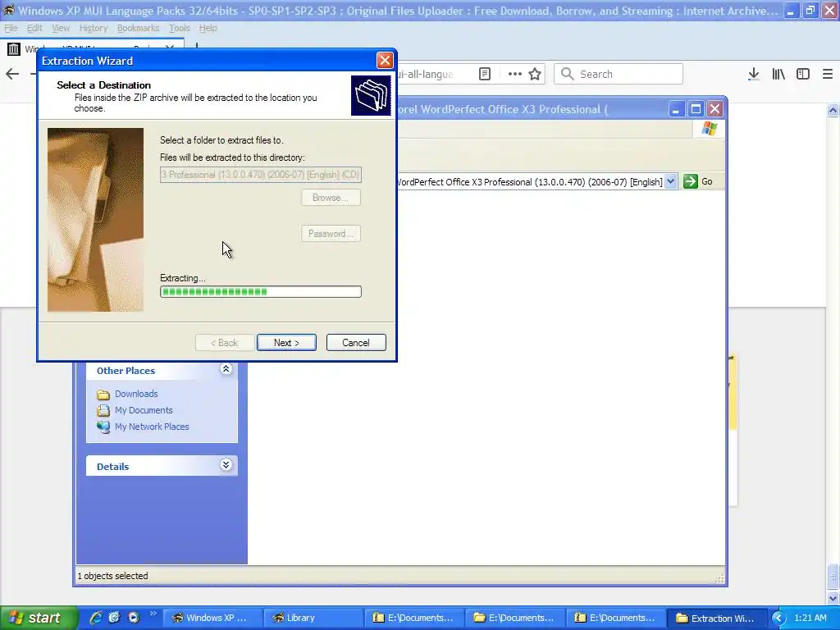Viewport: 840px width, 630px height.
Task: Switch to Extraction Wi... taskbar button
Action: point(717,618)
